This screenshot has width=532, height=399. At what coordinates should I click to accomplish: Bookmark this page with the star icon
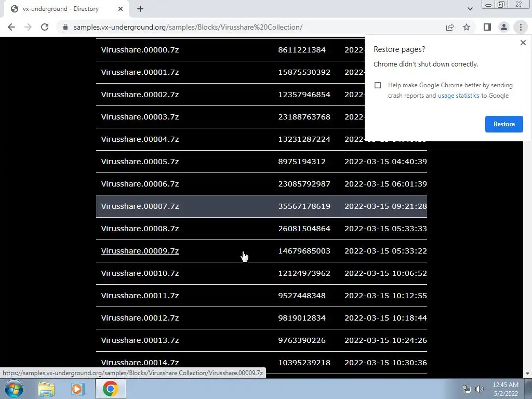pos(467,27)
